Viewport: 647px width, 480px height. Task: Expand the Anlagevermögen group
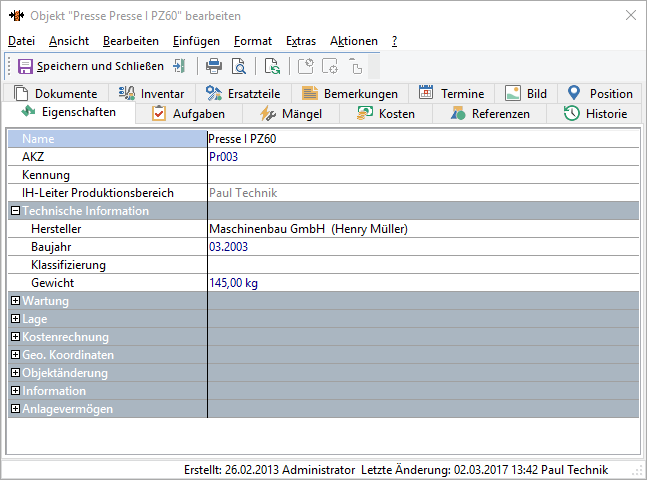point(15,409)
